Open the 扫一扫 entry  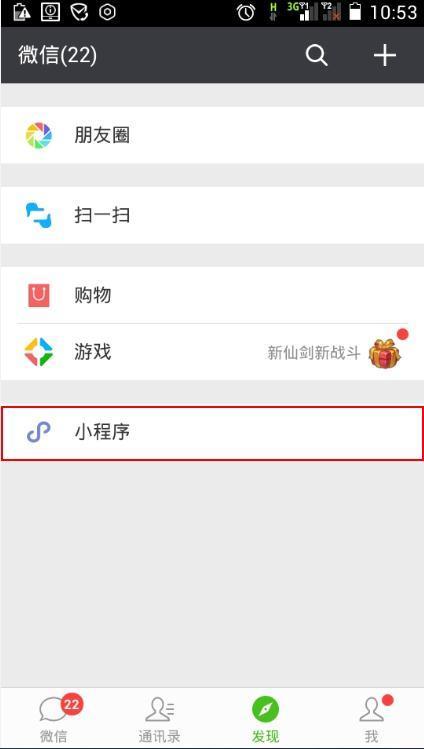212,215
